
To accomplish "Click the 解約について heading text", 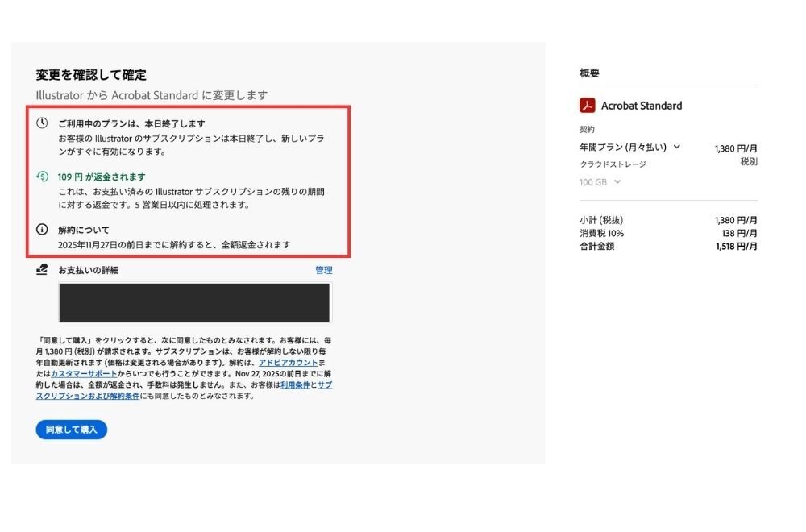I will pos(83,230).
